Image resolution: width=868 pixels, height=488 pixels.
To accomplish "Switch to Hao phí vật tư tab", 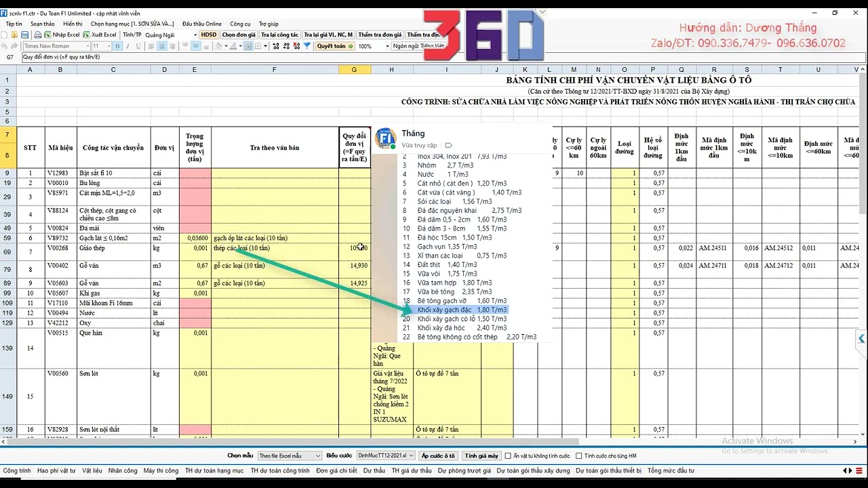I will tap(56, 470).
